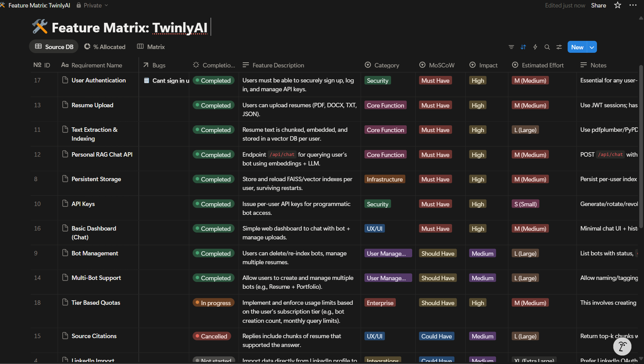Change Completed status of User Authentication
644x364 pixels.
click(x=213, y=80)
